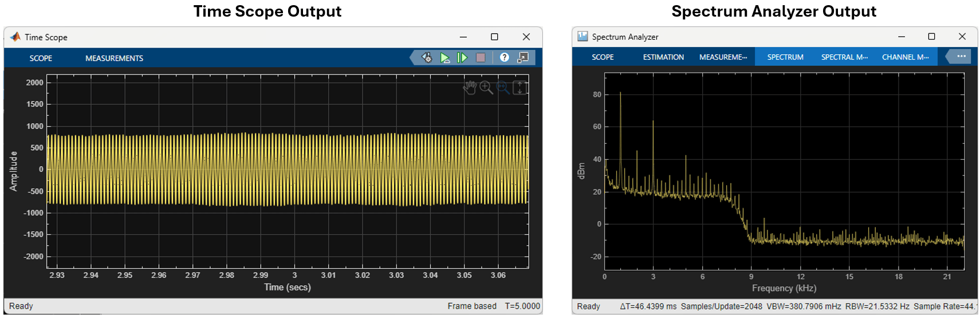Open the SPECTRAL M... tab

coord(844,57)
